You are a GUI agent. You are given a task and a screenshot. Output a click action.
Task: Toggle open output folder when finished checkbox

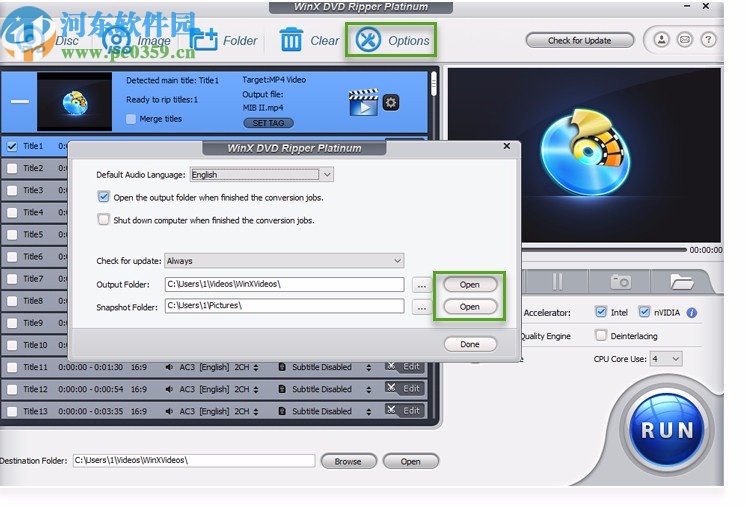point(104,197)
